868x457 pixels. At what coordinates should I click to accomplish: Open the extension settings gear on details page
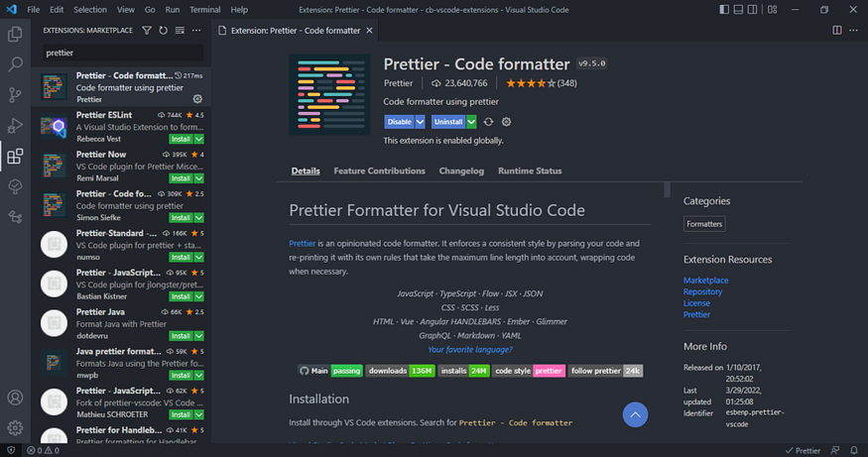(506, 122)
